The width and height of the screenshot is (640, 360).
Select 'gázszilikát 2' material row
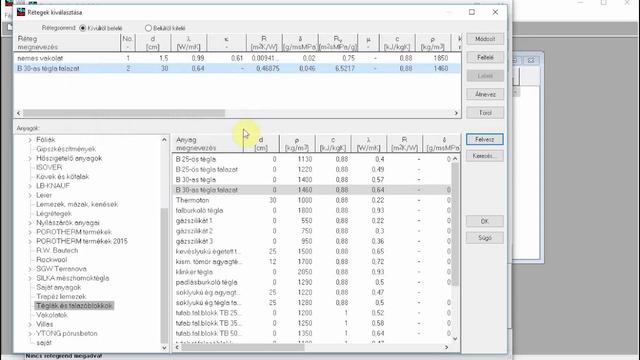(312, 231)
